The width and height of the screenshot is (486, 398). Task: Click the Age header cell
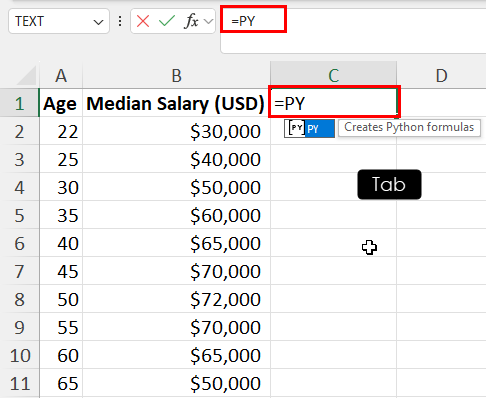click(61, 103)
